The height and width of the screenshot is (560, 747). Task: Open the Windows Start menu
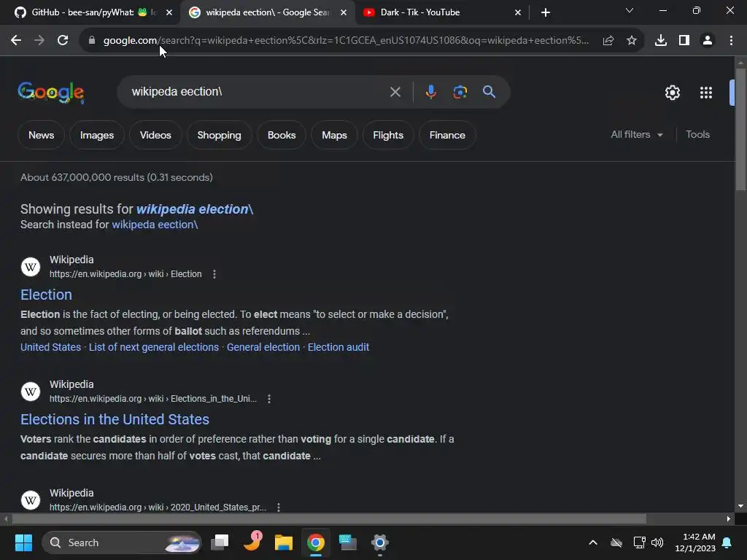click(x=23, y=542)
